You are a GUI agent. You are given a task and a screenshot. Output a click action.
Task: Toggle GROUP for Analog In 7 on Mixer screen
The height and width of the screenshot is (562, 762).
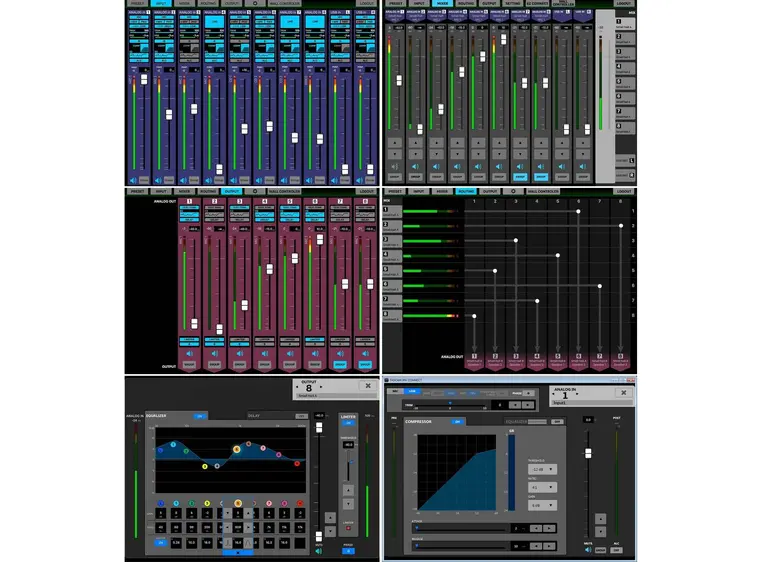[x=520, y=177]
